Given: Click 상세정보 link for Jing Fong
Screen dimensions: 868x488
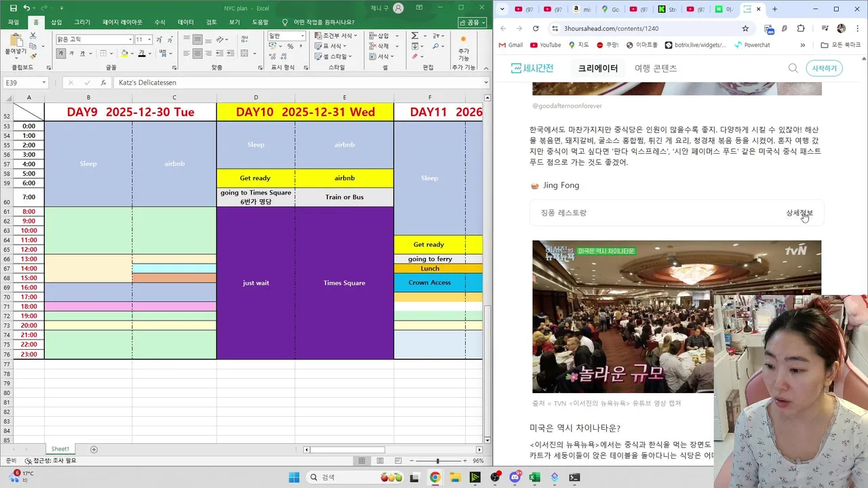Looking at the screenshot, I should click(800, 213).
